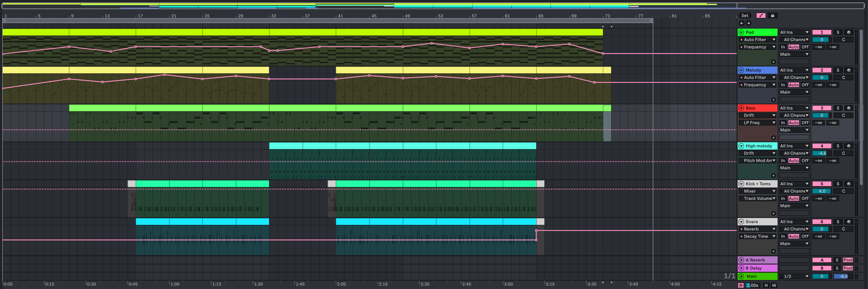Toggle waveform zoom icon at bottom
868x289 pixels.
(x=741, y=285)
